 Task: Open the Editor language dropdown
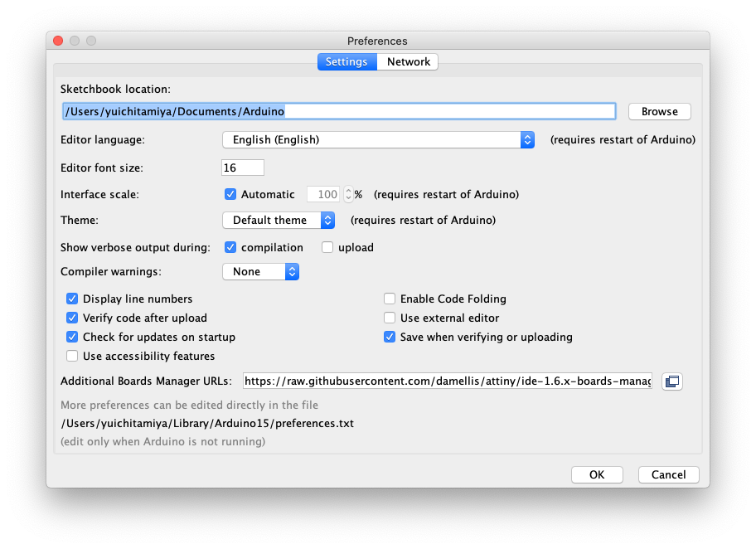coord(379,140)
